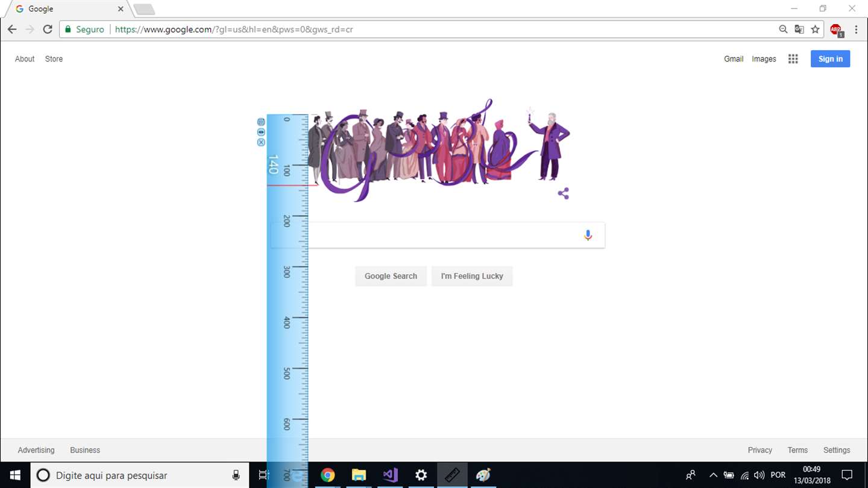The image size is (868, 488).
Task: Bookmark this page with the star icon
Action: pyautogui.click(x=815, y=29)
